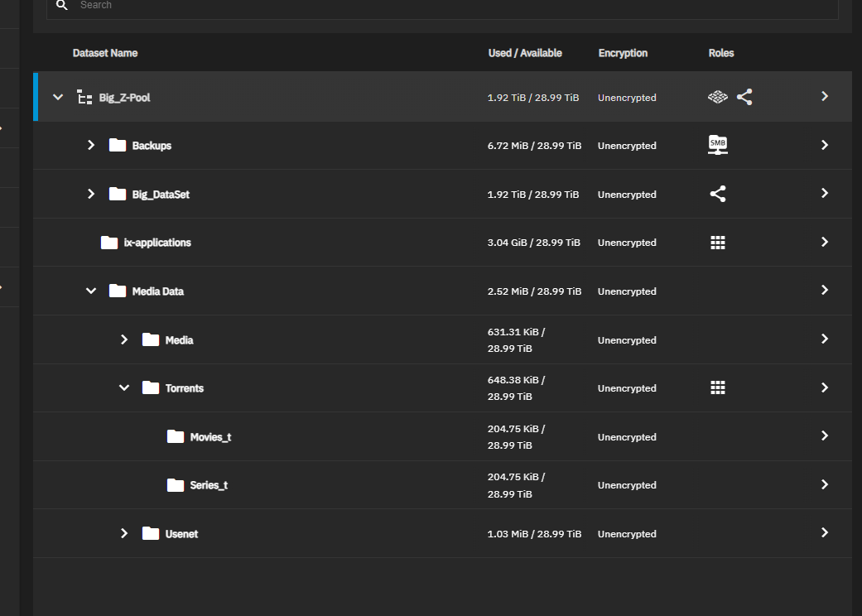Screen dimensions: 862x616
Task: Open details arrow for Big_Z-Pool
Action: (x=824, y=96)
